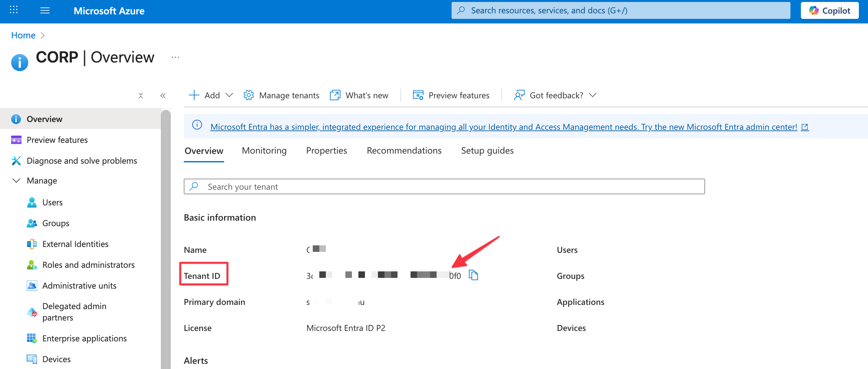Switch to the Monitoring tab
This screenshot has width=868, height=369.
pos(264,150)
